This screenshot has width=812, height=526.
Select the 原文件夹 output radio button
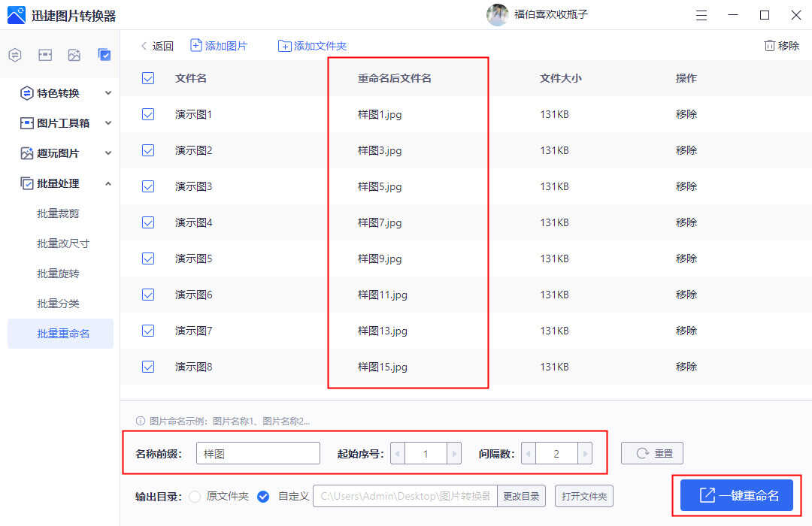coord(195,497)
